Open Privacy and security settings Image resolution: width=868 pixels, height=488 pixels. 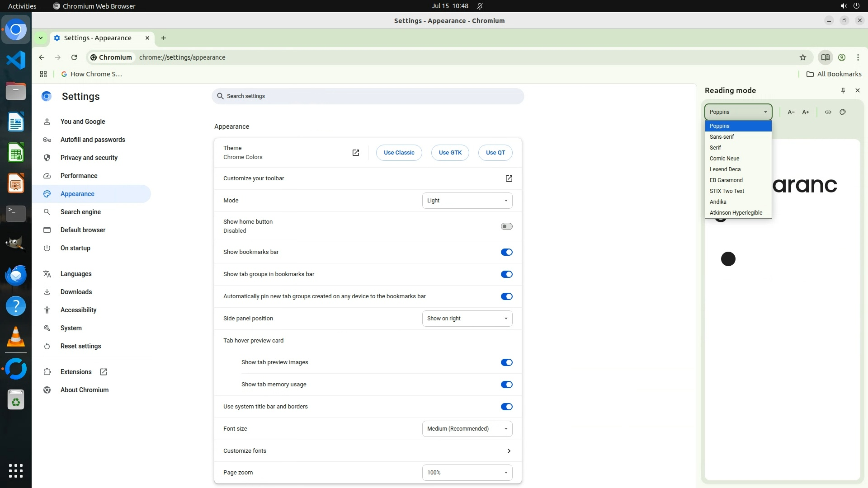tap(89, 158)
